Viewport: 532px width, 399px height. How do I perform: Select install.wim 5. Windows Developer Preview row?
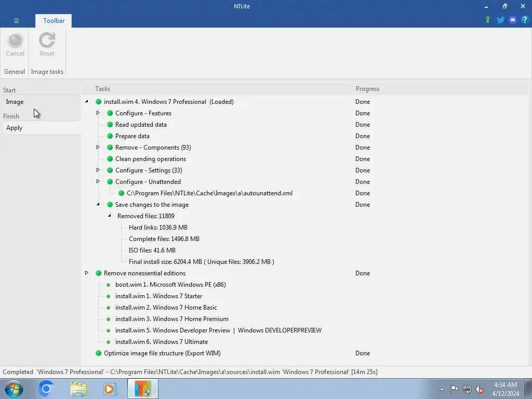218,330
